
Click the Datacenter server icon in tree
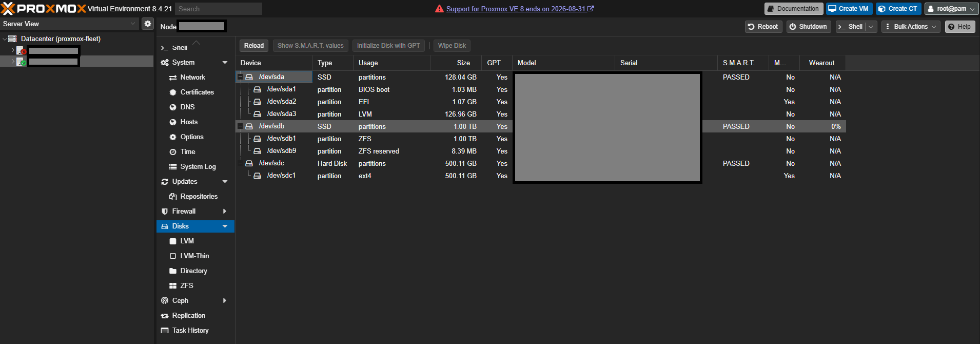(12, 39)
